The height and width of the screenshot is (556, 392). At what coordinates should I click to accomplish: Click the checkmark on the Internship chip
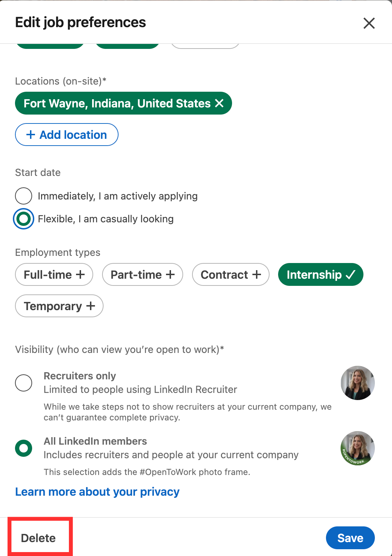[x=350, y=274]
